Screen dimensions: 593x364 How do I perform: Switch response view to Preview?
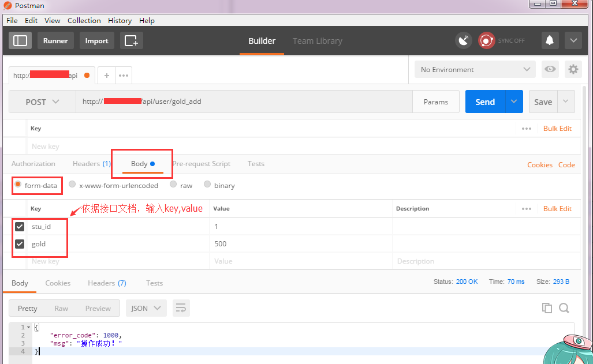[98, 309]
